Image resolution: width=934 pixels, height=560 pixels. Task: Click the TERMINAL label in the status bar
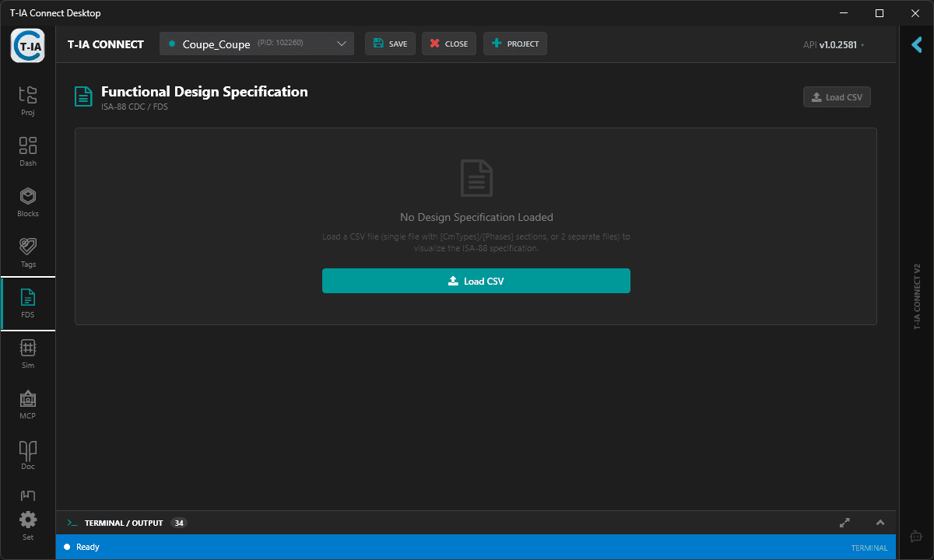[x=869, y=548]
